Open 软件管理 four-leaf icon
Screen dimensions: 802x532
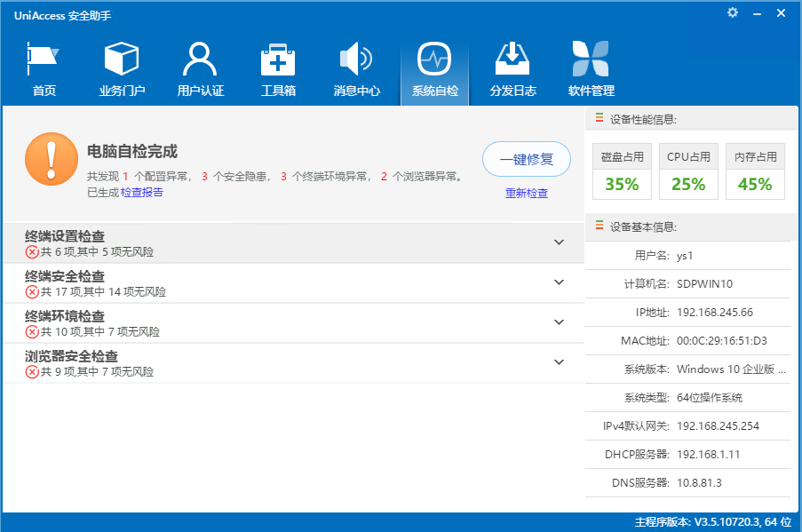click(x=591, y=60)
